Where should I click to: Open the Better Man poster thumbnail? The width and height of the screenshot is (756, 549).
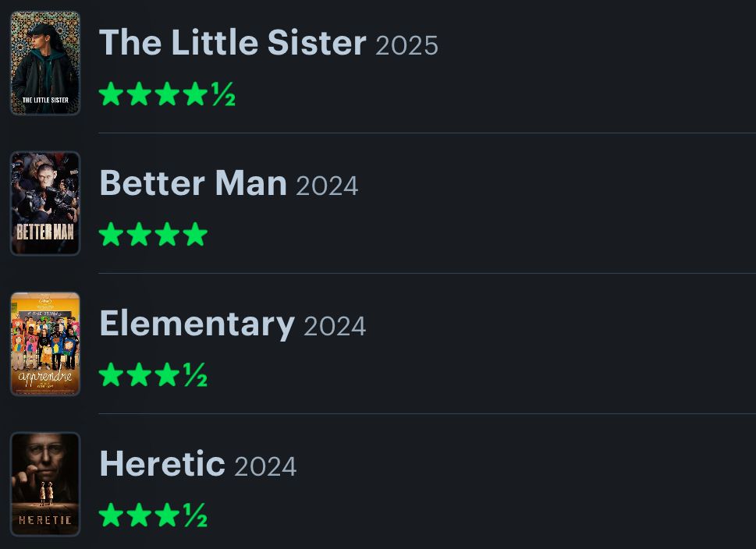pos(45,204)
